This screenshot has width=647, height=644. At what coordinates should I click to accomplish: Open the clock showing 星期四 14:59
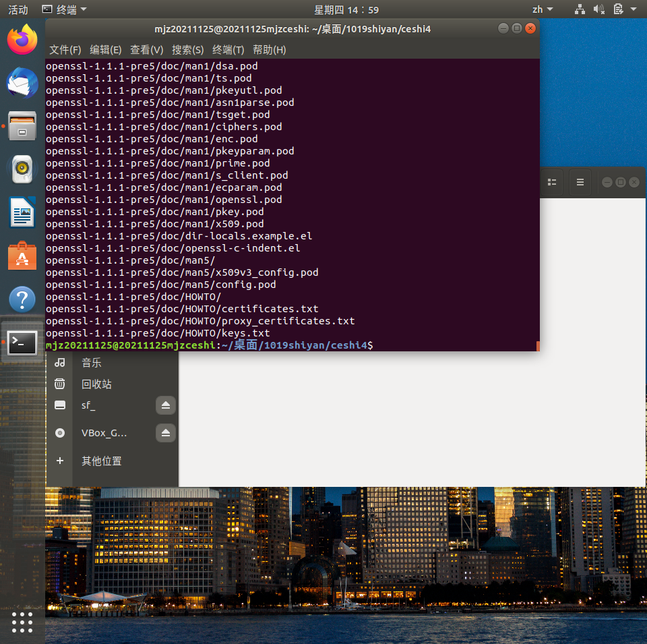[x=346, y=9]
